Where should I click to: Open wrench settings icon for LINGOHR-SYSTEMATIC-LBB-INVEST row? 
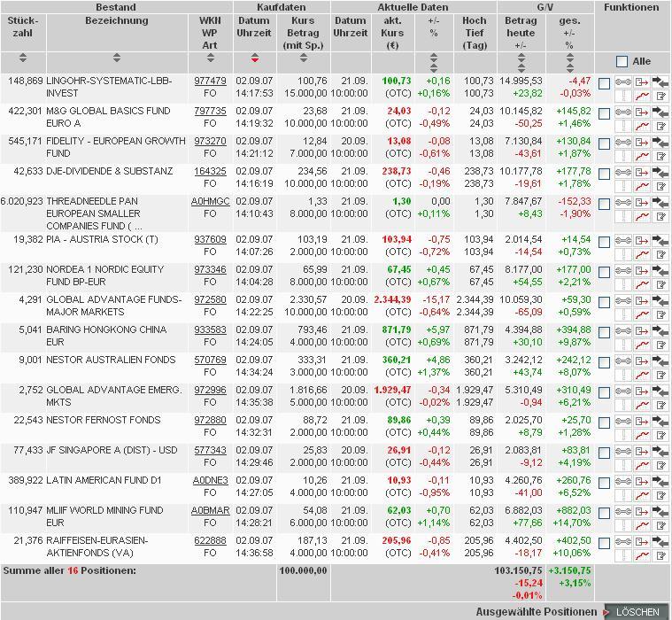point(623,81)
